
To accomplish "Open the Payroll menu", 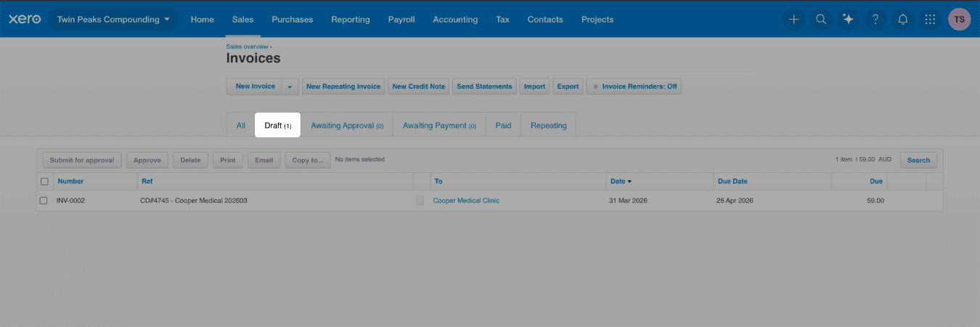I will pyautogui.click(x=401, y=20).
